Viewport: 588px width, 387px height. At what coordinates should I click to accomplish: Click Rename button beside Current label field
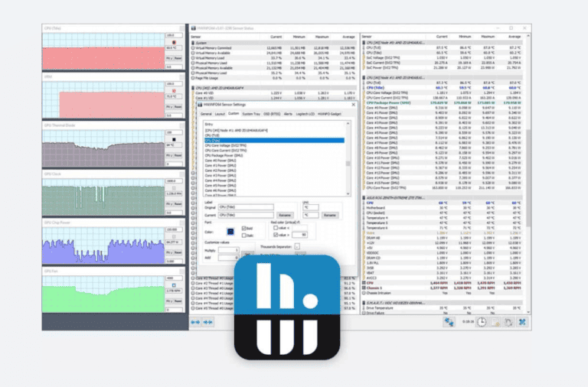tap(285, 215)
